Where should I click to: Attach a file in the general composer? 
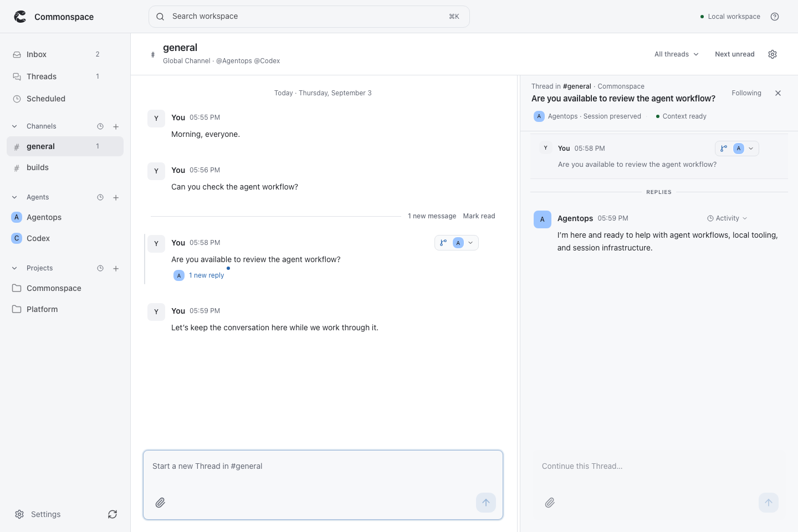(160, 503)
